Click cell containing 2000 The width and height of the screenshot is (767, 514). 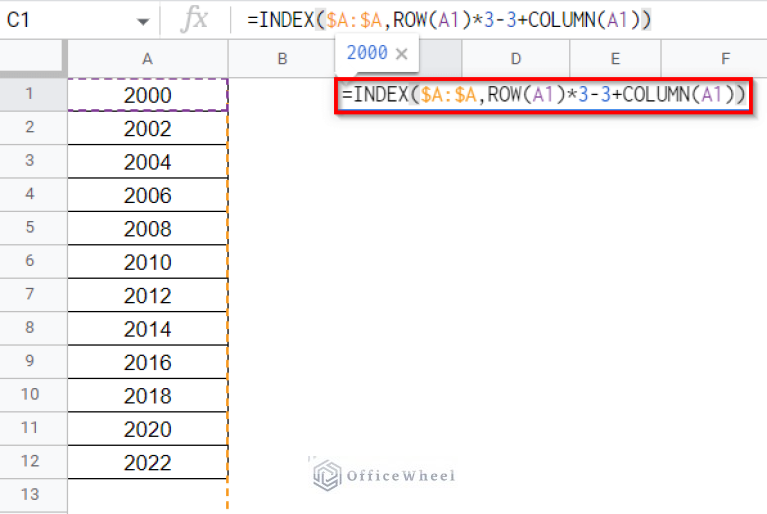pyautogui.click(x=147, y=95)
